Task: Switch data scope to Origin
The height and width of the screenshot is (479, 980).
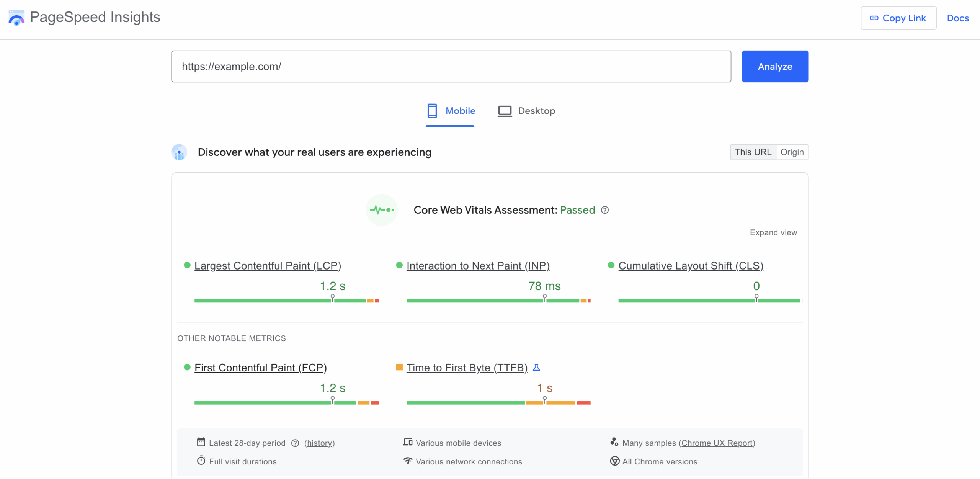Action: (792, 152)
